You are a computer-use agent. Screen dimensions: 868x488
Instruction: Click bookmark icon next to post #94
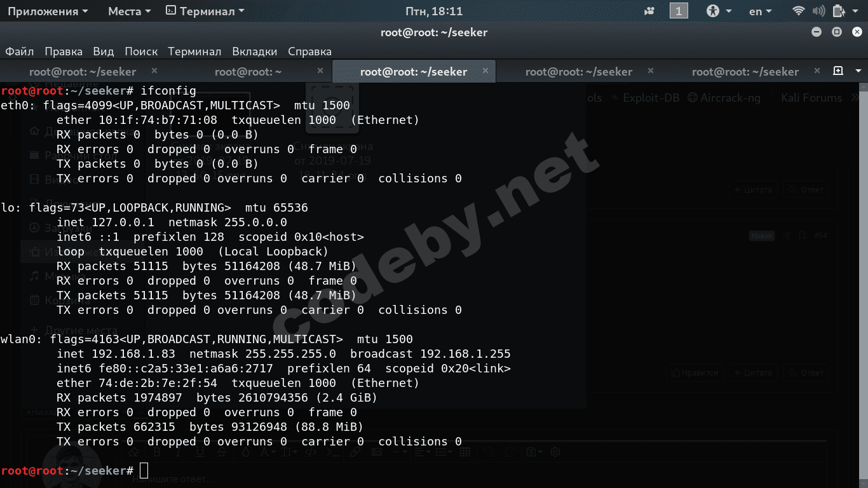[803, 236]
